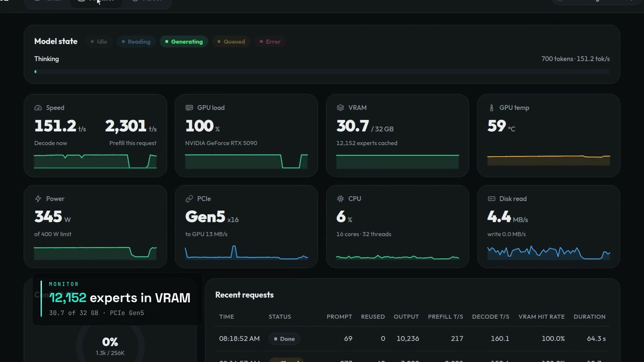Click the '700 tokens · 151.2 tok/s' text

point(576,59)
